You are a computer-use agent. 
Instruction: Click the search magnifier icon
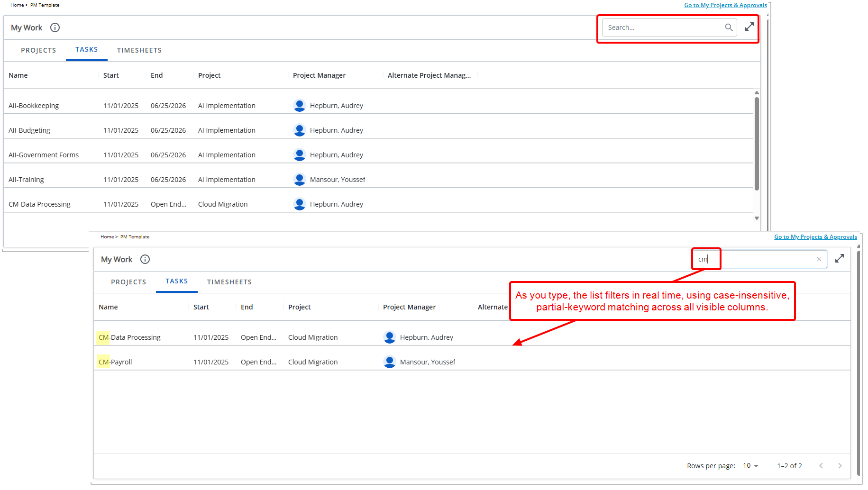[x=729, y=27]
